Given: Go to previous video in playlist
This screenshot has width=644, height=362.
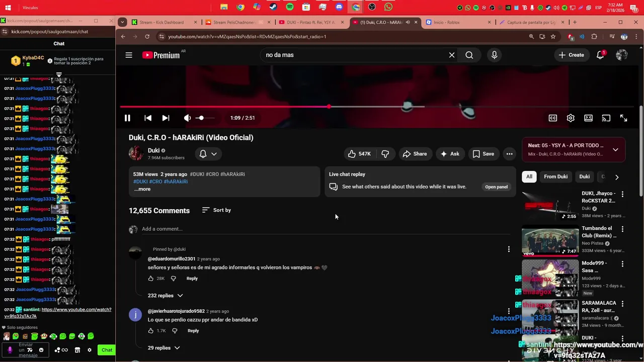Looking at the screenshot, I should point(148,118).
